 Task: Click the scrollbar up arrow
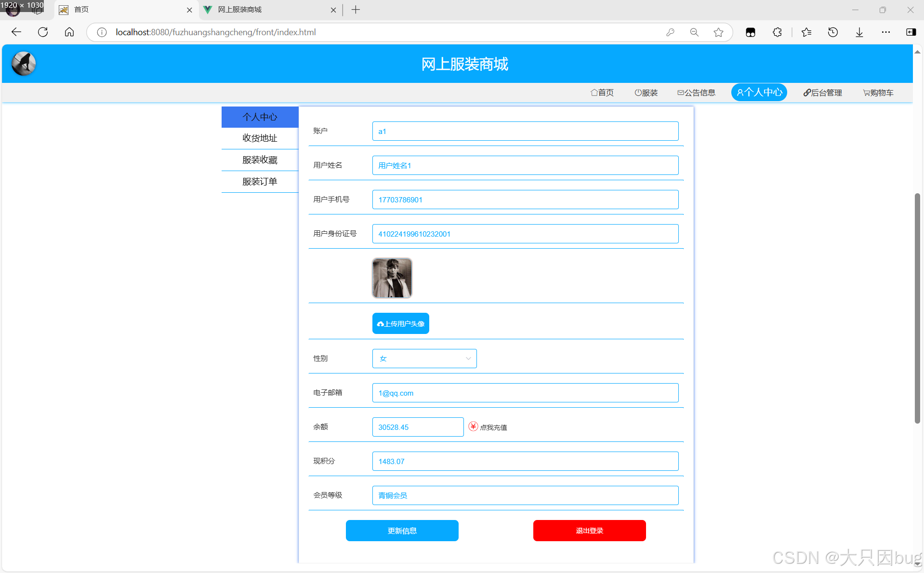tap(917, 51)
